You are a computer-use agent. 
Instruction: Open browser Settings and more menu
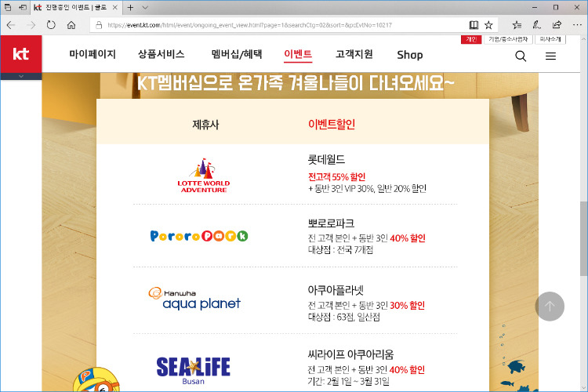[x=577, y=25]
